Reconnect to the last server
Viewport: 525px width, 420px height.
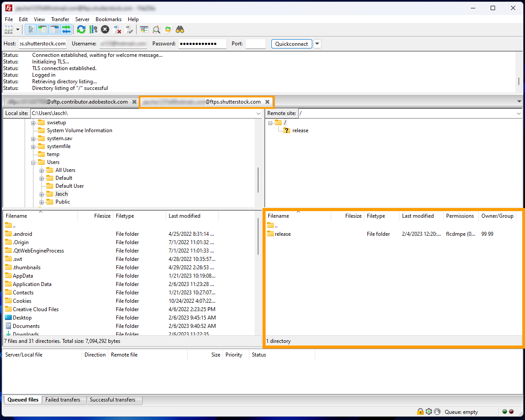point(129,30)
